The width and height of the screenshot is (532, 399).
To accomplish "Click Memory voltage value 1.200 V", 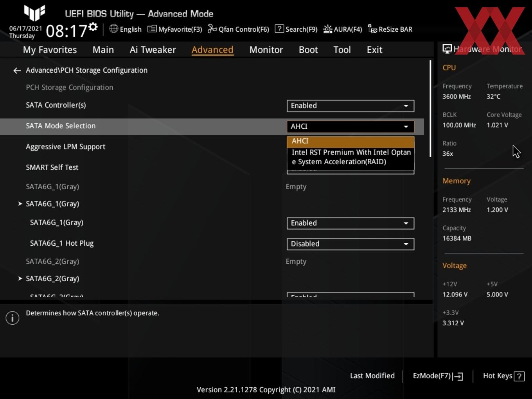I will click(497, 210).
